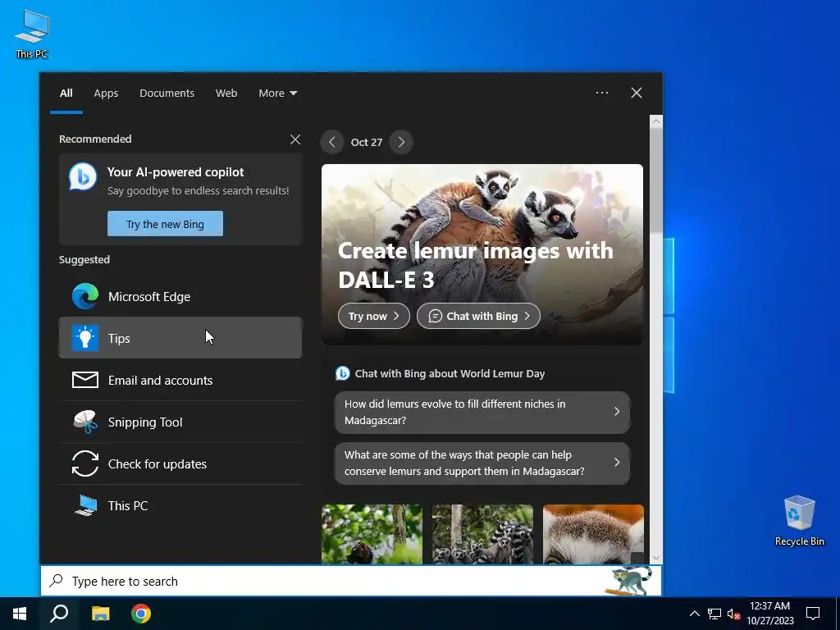This screenshot has width=840, height=630.
Task: Click the Windows Start button
Action: pyautogui.click(x=20, y=614)
